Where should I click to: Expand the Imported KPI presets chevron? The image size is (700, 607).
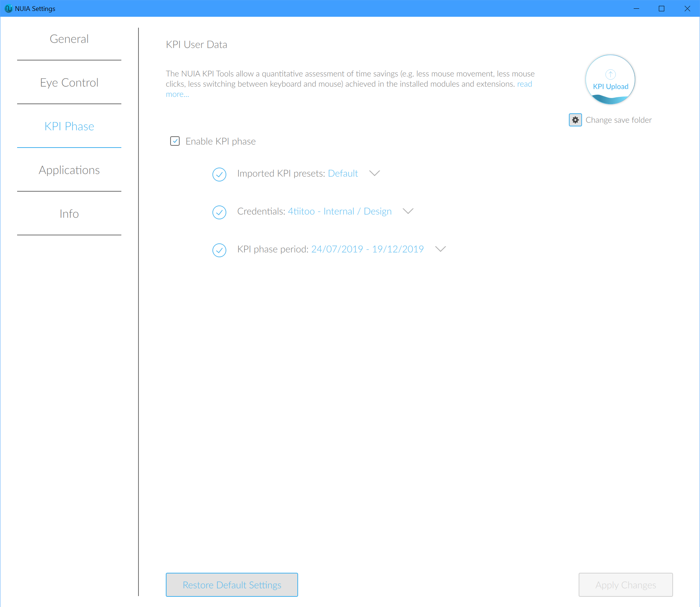pos(375,173)
